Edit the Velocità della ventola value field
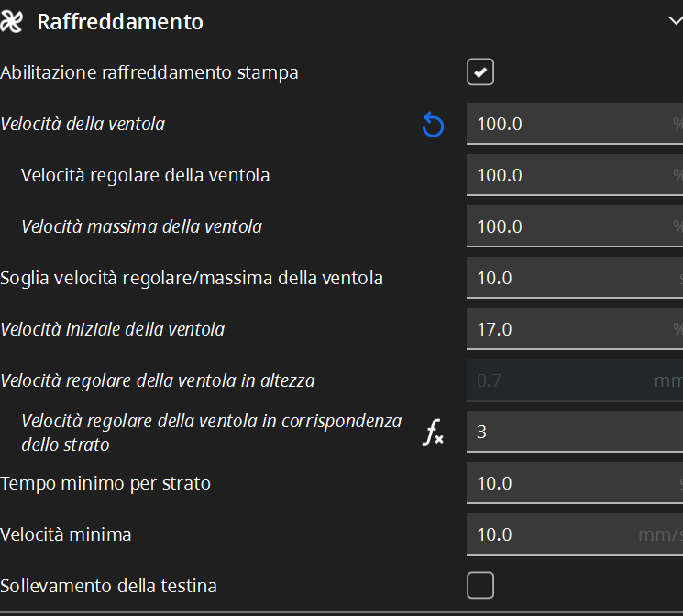The height and width of the screenshot is (616, 683). 568,124
